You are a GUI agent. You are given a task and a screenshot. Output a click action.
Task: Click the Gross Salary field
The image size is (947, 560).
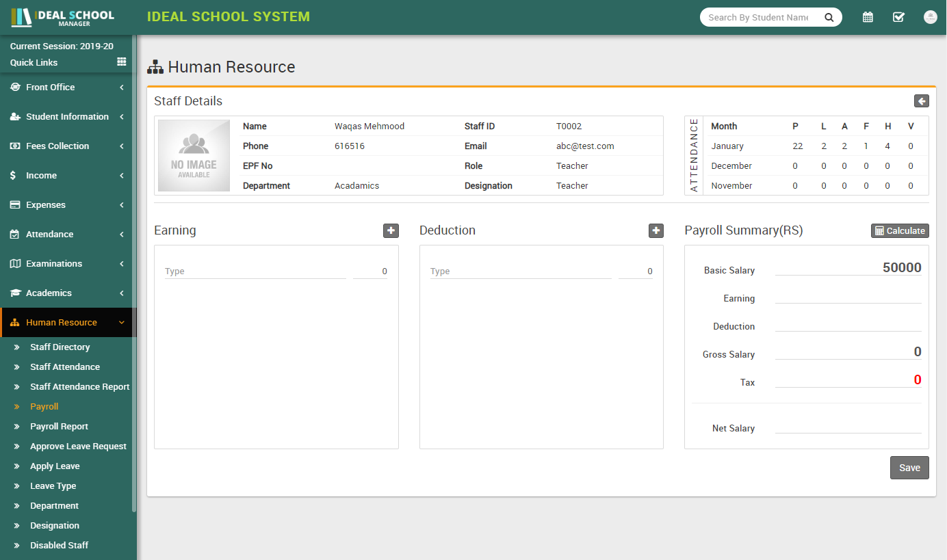[848, 352]
